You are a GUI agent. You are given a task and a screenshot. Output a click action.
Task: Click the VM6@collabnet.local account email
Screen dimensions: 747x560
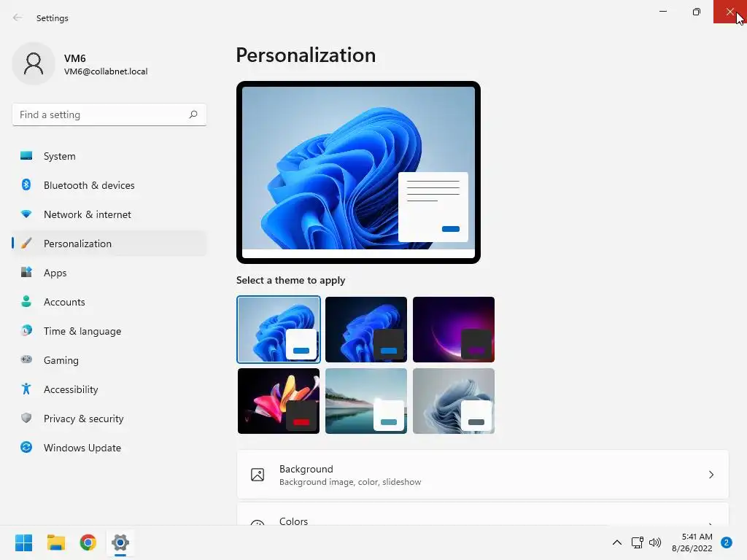coord(106,71)
